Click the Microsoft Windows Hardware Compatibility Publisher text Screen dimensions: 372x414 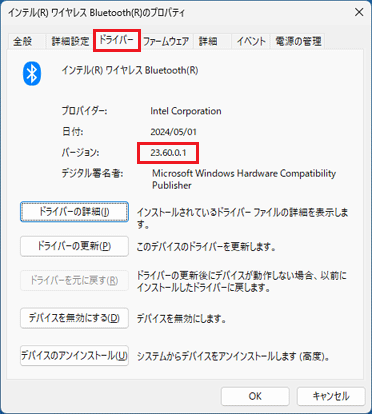pos(244,179)
